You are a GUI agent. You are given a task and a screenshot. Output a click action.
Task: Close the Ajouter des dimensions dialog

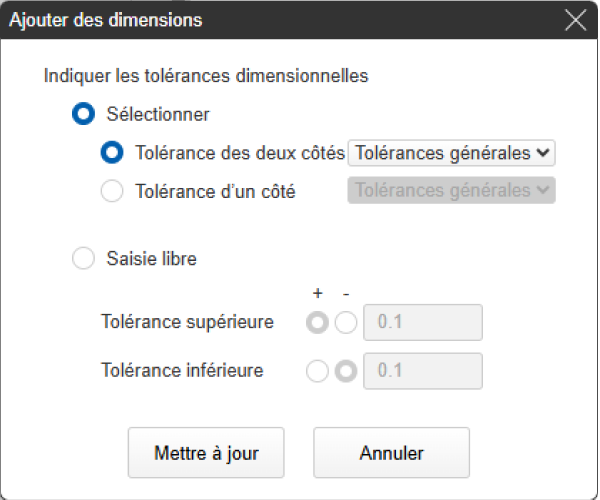tap(575, 20)
